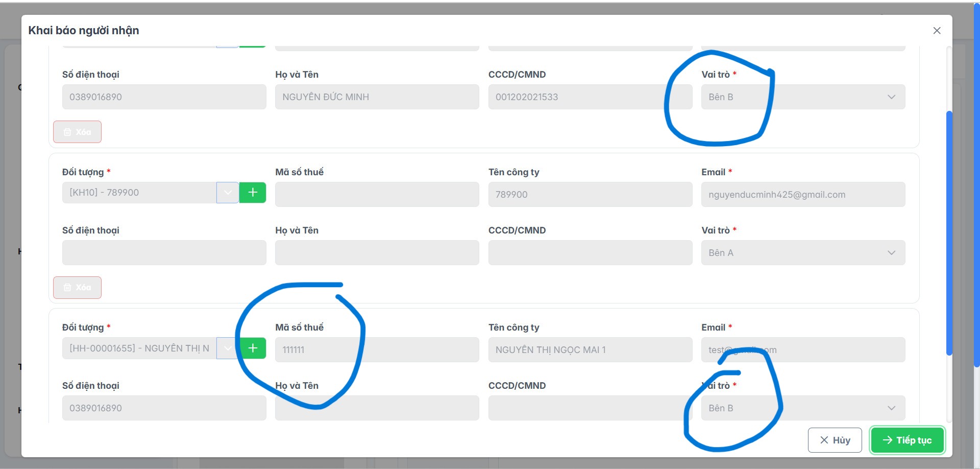Select empty Họ và Tên field in KH10 section
980x469 pixels.
point(377,253)
